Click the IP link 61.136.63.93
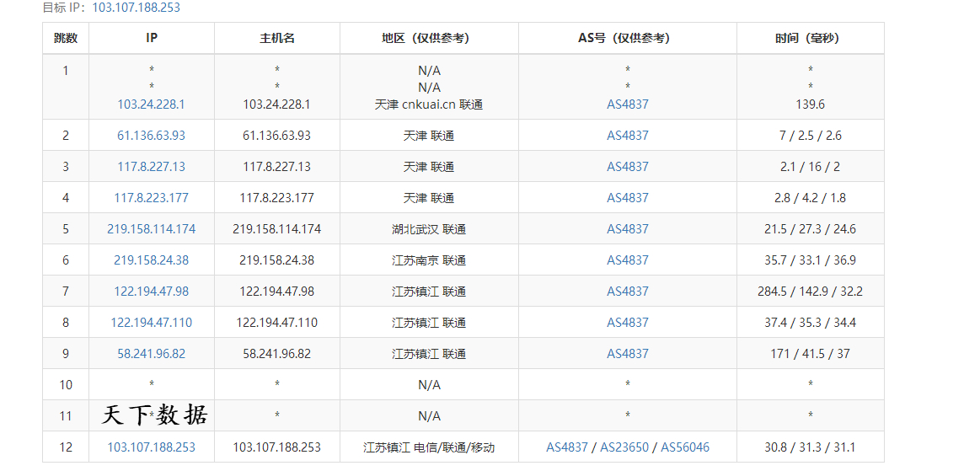The height and width of the screenshot is (471, 980). coord(151,136)
